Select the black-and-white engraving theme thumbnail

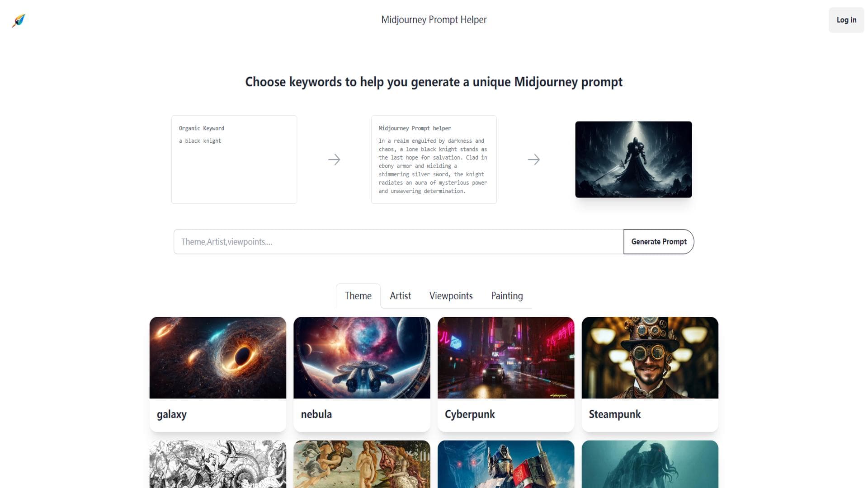point(218,465)
